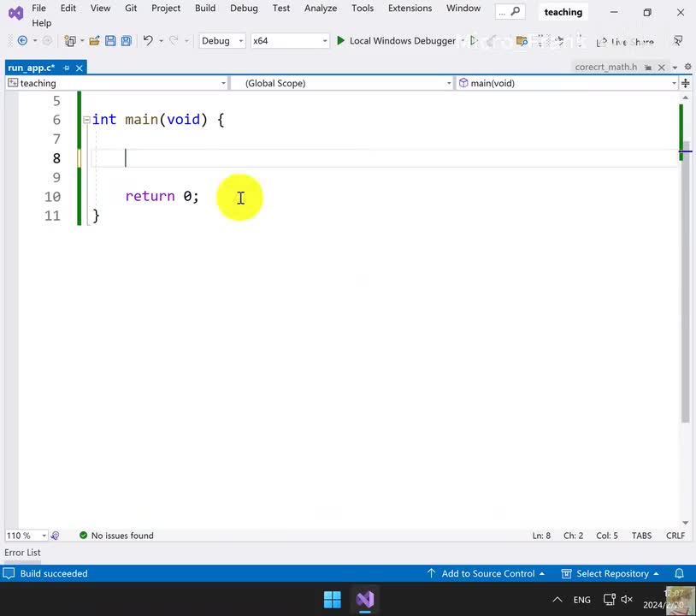
Task: Click the Save All icon
Action: [127, 41]
